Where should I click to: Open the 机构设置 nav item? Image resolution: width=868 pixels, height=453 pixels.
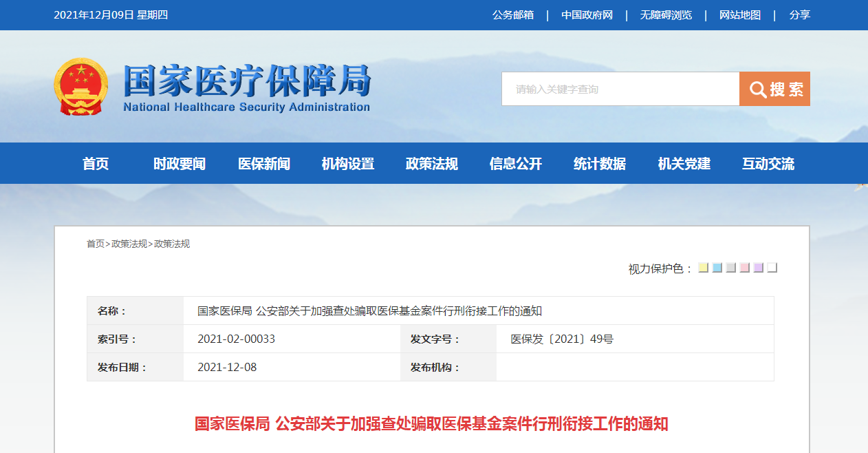pyautogui.click(x=348, y=163)
